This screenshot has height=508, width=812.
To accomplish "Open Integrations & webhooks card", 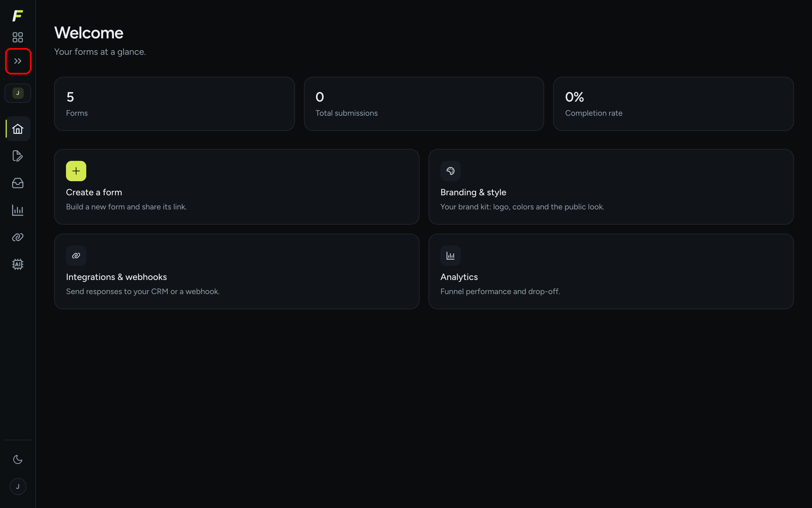I will 237,271.
